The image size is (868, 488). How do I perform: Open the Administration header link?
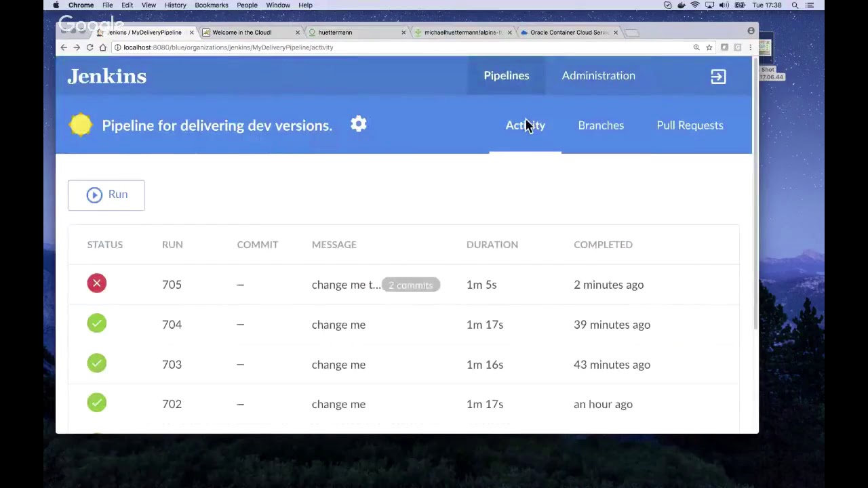598,75
